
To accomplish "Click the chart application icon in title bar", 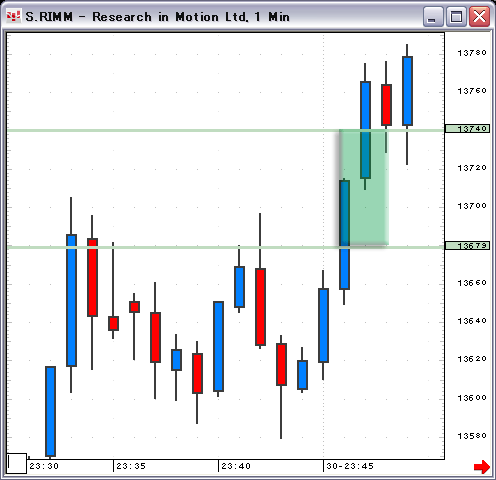I will point(13,16).
